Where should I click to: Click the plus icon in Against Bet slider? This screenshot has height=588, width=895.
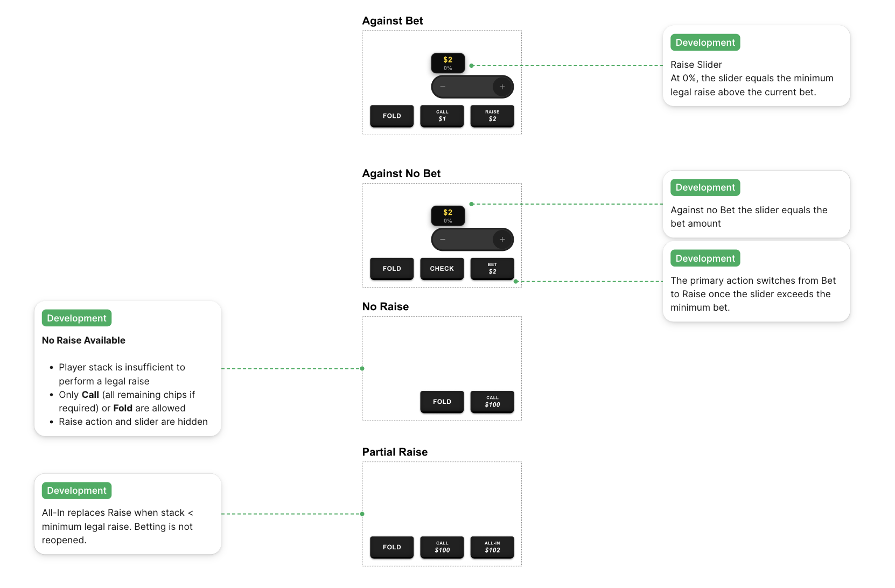502,87
